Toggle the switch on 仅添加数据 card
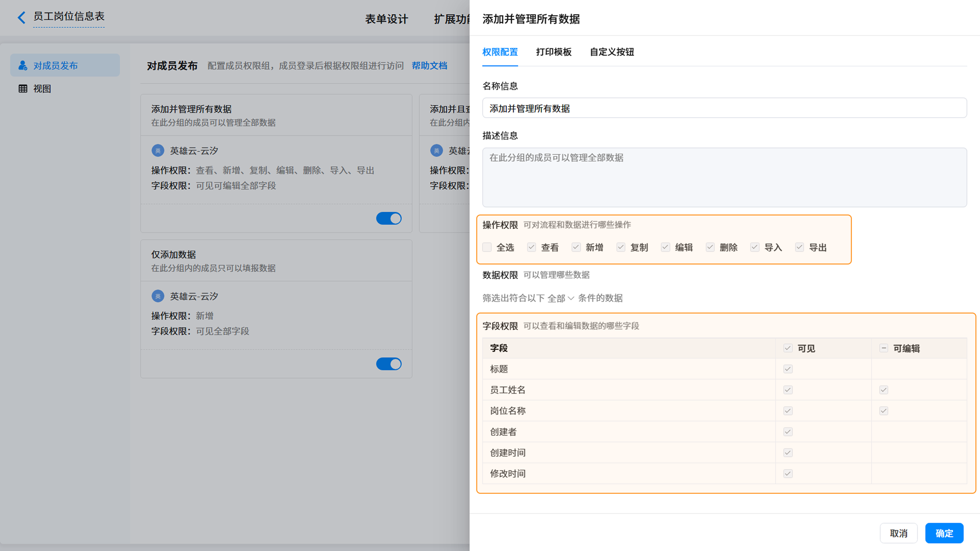This screenshot has height=551, width=980. (x=389, y=364)
